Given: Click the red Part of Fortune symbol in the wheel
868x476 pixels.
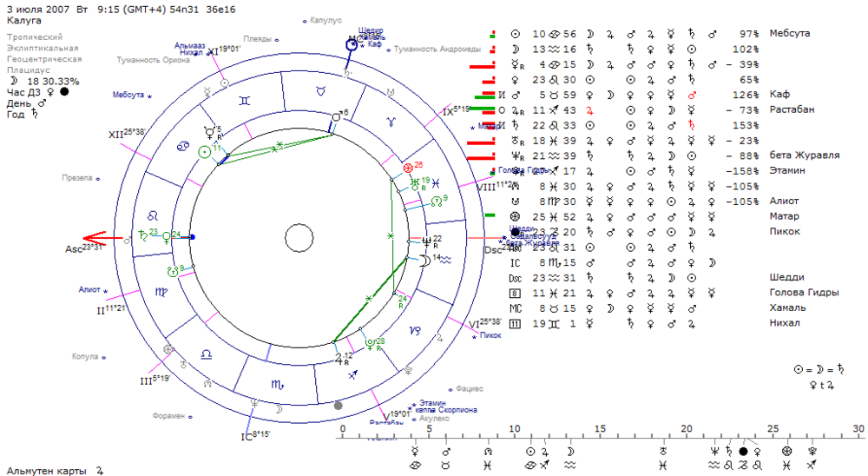Looking at the screenshot, I should (409, 168).
